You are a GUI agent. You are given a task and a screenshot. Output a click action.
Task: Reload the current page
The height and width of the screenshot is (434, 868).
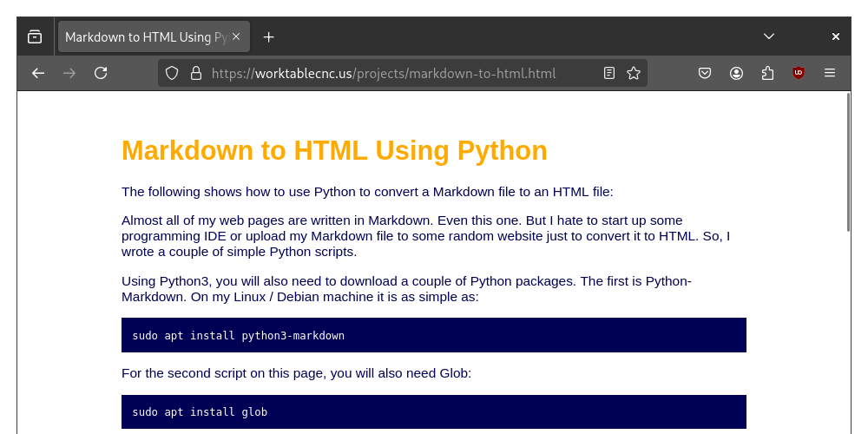pos(100,73)
